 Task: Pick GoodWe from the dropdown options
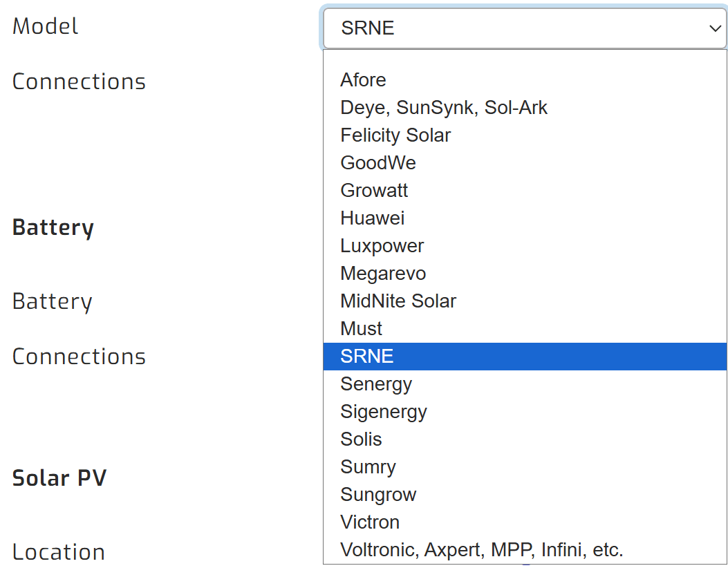[x=378, y=163]
